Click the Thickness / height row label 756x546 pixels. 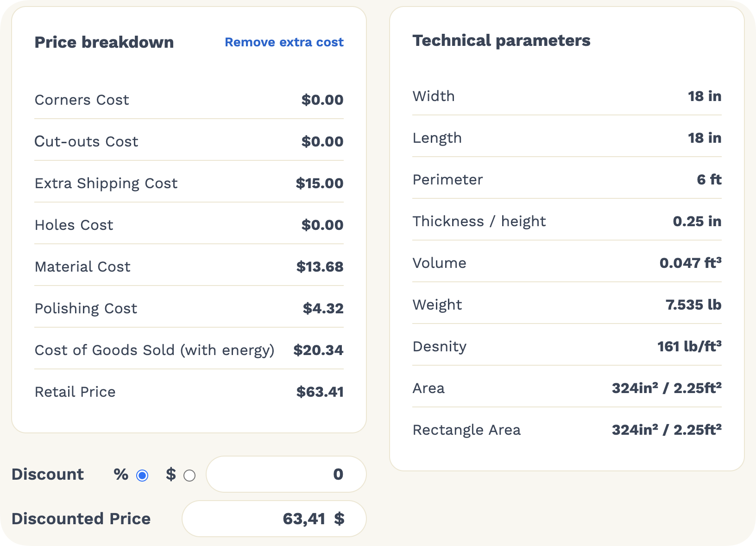479,222
